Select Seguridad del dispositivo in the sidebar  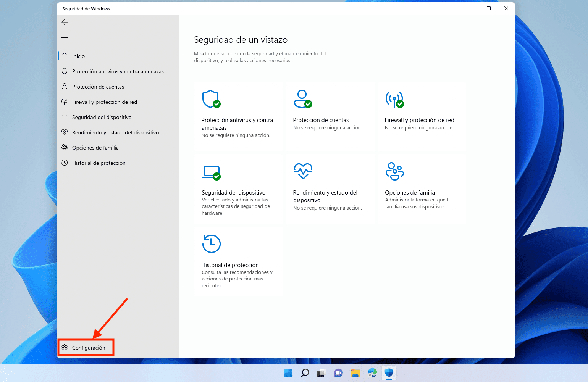click(102, 117)
